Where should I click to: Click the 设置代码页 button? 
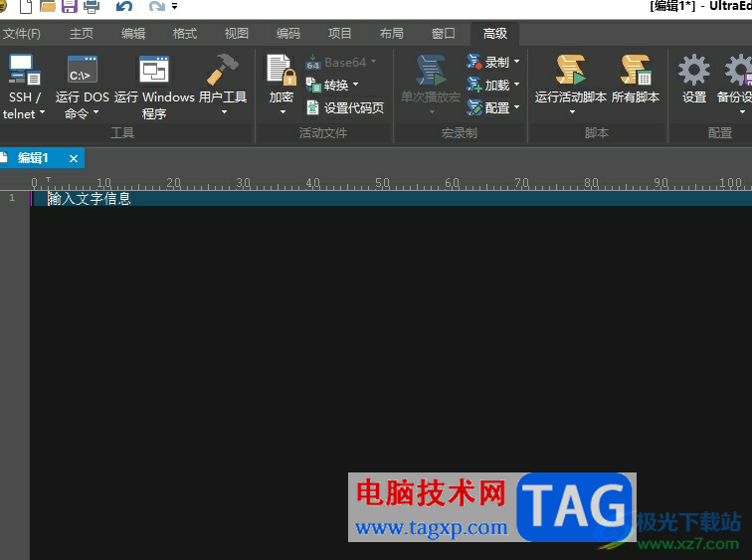click(x=345, y=107)
